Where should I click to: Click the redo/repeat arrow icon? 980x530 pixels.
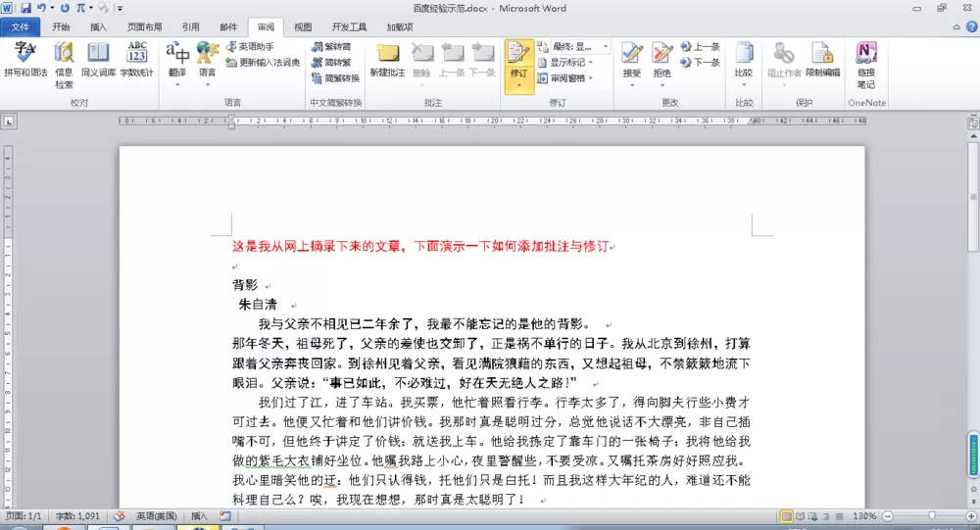[65, 8]
